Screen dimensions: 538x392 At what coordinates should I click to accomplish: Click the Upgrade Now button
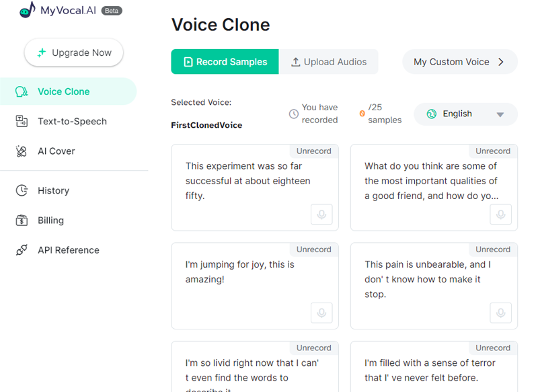(74, 52)
